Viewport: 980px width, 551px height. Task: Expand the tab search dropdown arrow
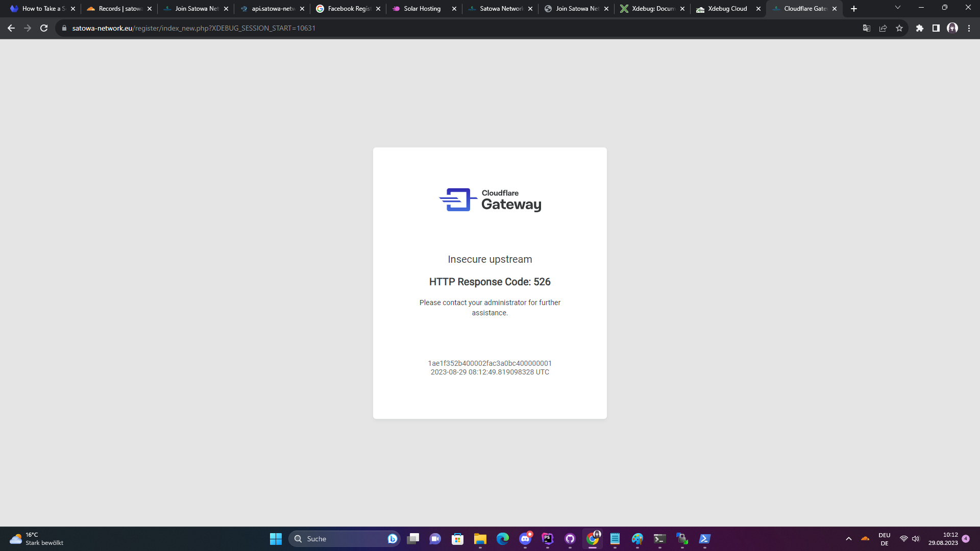[898, 8]
